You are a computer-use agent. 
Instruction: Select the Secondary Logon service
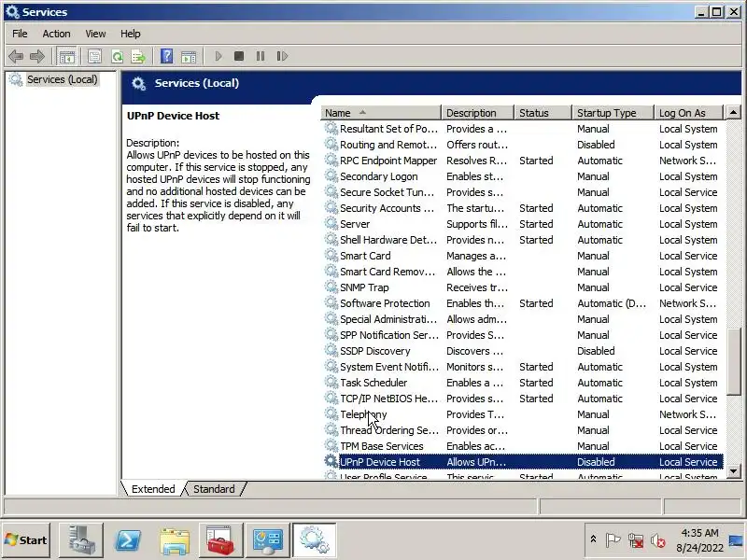pos(522,176)
